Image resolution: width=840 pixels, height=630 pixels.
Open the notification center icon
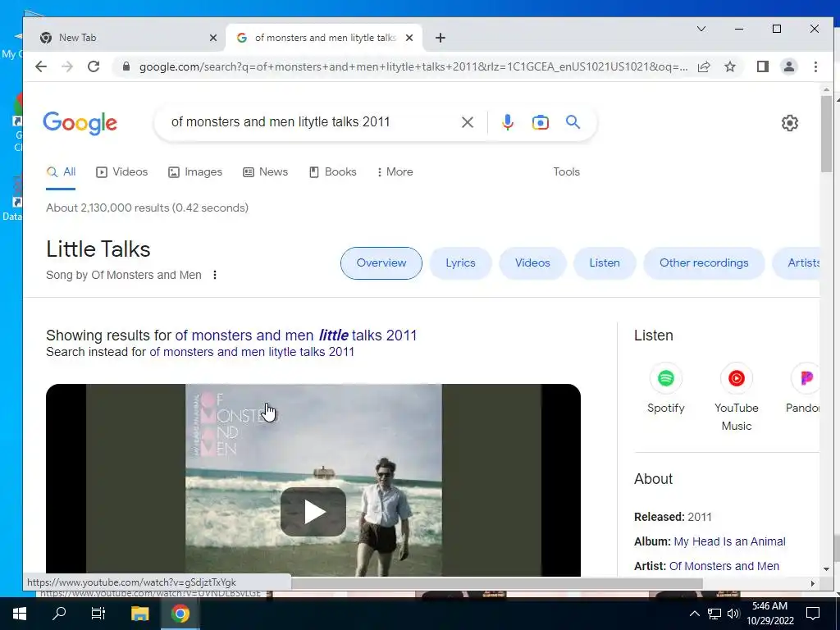point(813,614)
